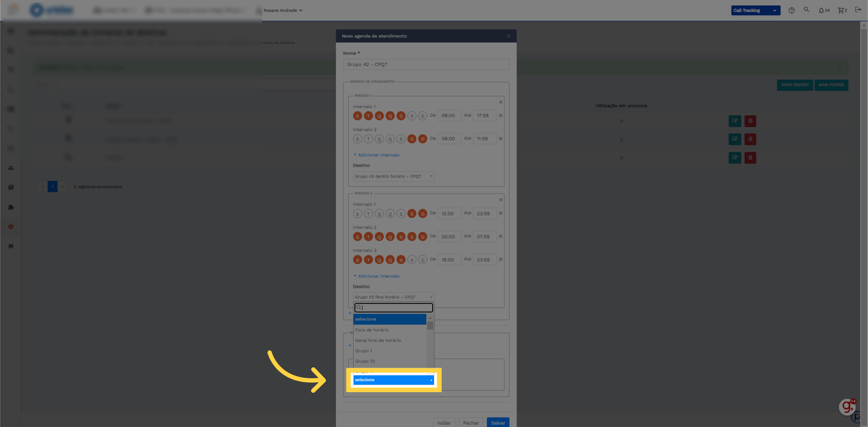Toggle Tuesday (T) in Período 1 Intervalo 2
The image size is (868, 427).
pyautogui.click(x=368, y=139)
